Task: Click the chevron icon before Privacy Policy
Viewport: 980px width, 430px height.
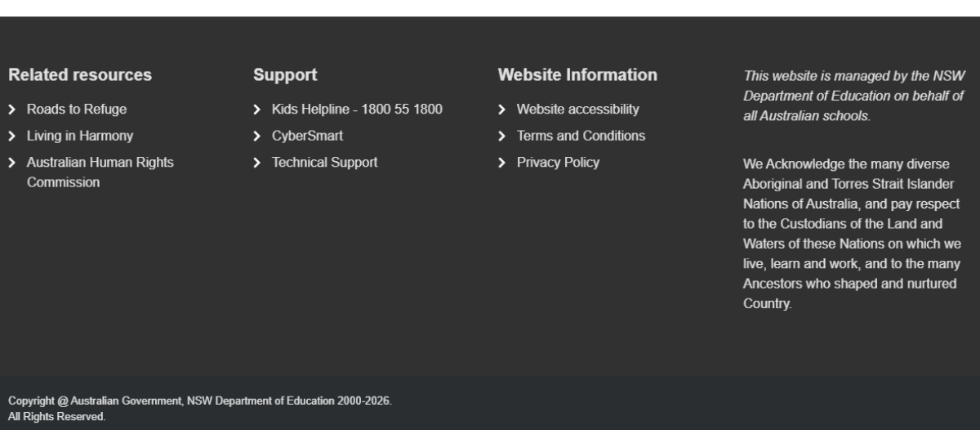Action: pyautogui.click(x=502, y=163)
